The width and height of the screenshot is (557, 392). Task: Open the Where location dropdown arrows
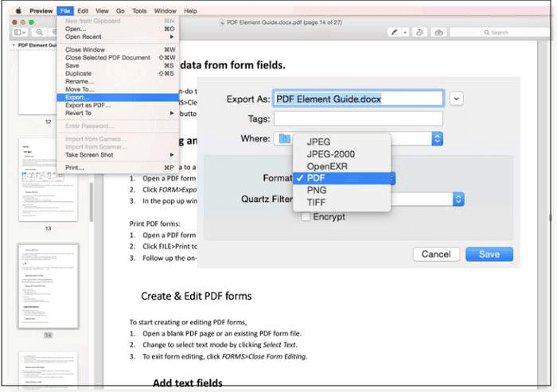click(x=437, y=139)
